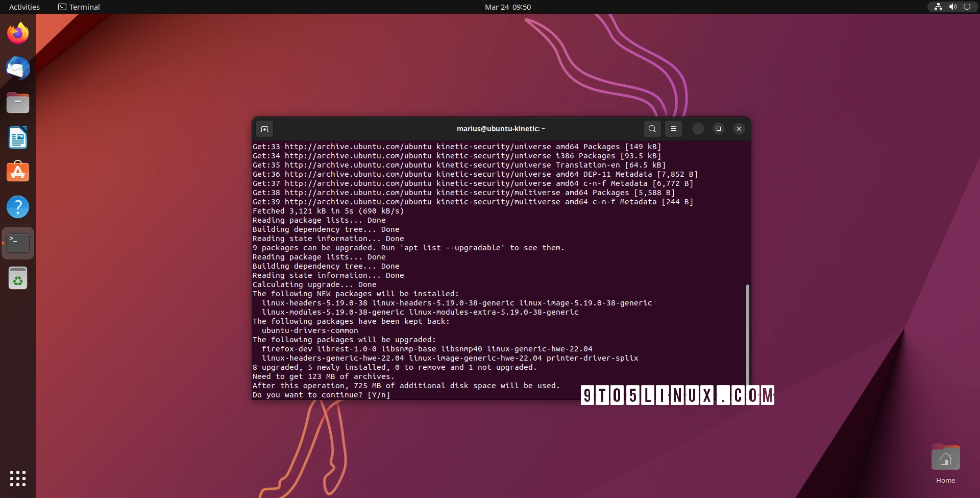Screen dimensions: 980x498
Task: Open Thunderbird from the dock
Action: pyautogui.click(x=18, y=68)
